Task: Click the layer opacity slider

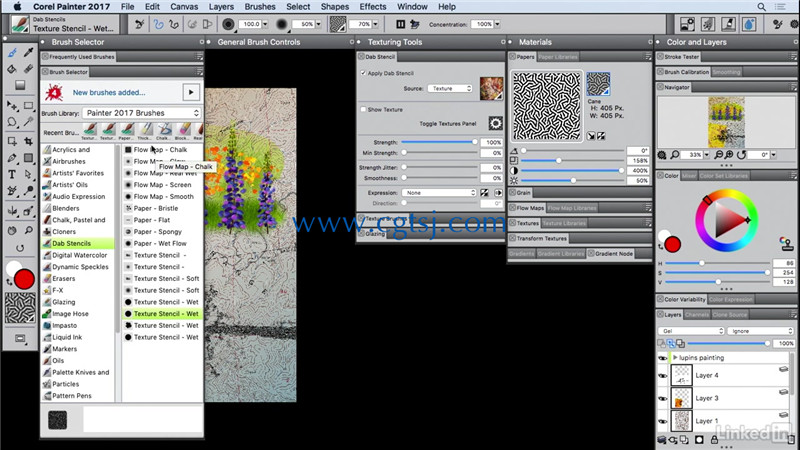Action: pyautogui.click(x=729, y=343)
